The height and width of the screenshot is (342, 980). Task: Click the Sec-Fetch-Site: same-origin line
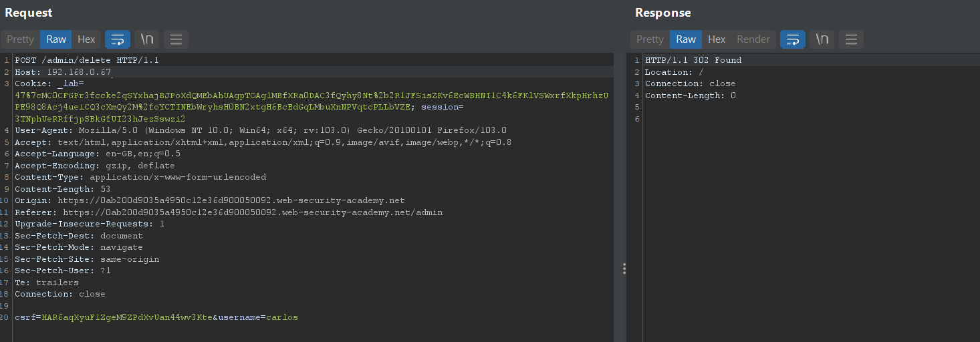click(x=87, y=259)
